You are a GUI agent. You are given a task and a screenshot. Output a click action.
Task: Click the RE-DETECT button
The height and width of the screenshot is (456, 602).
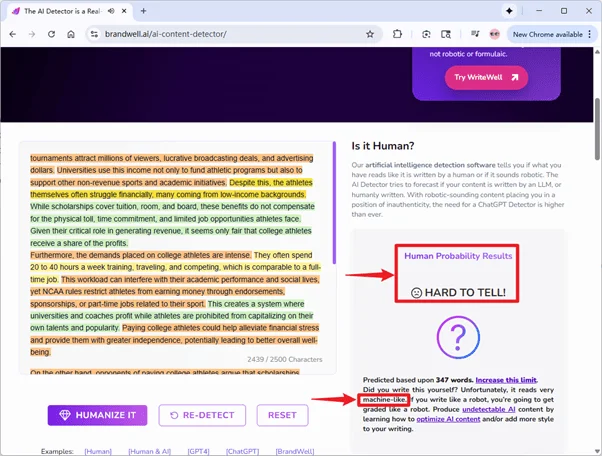(x=202, y=415)
